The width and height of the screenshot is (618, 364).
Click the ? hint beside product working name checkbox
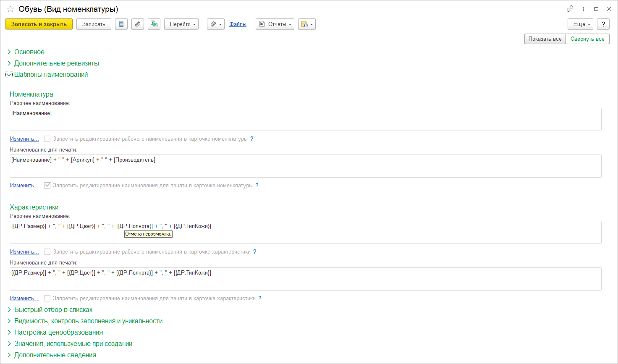click(252, 139)
